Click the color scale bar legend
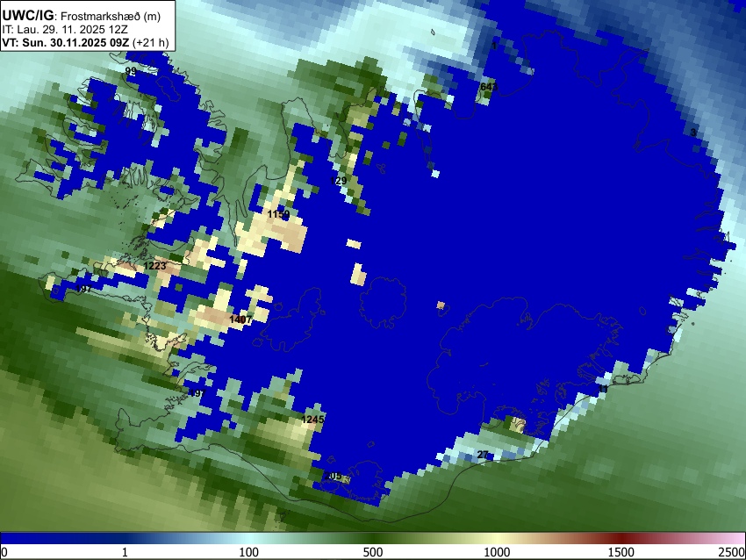Image resolution: width=746 pixels, height=560 pixels. pos(373,538)
